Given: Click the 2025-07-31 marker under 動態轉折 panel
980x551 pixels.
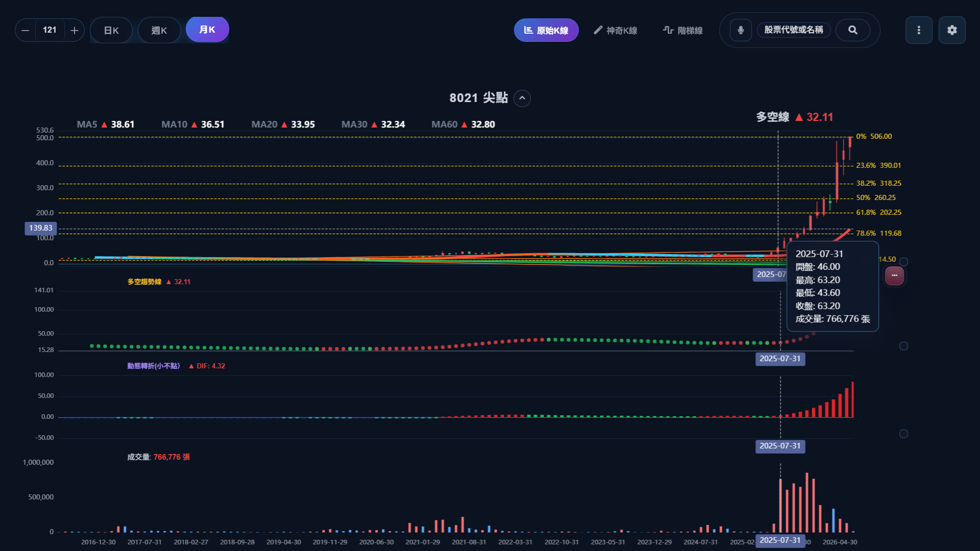Looking at the screenshot, I should point(780,446).
